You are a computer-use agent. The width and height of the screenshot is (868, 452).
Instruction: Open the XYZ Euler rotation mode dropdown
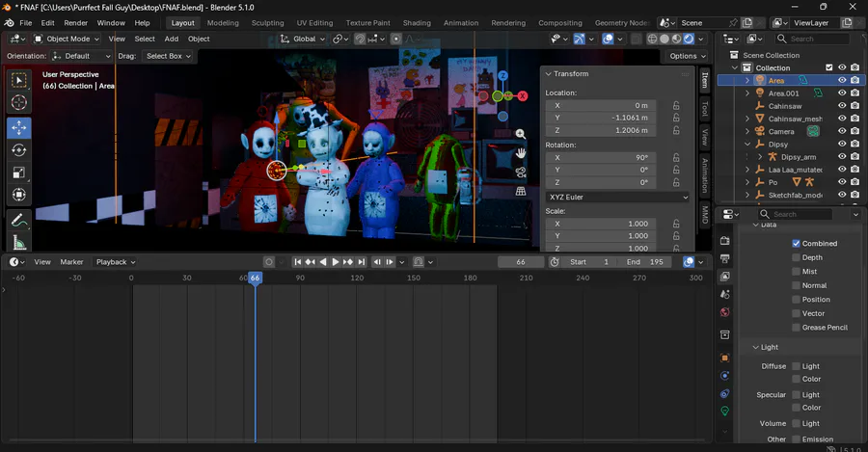618,197
